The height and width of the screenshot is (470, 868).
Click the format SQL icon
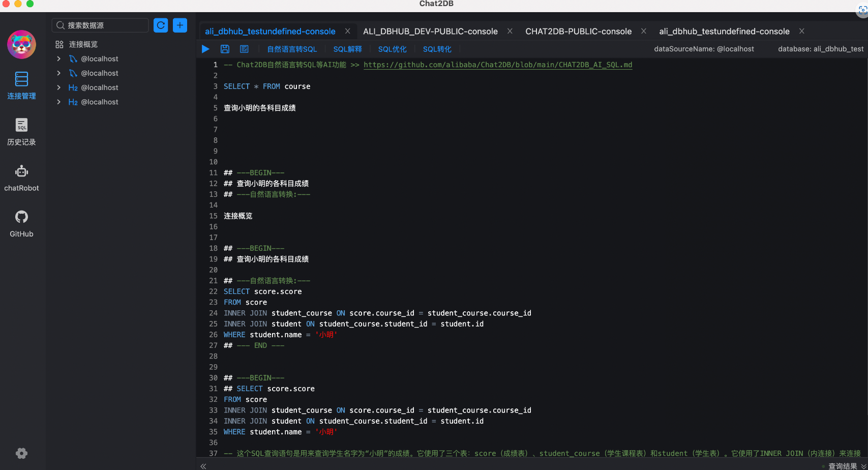pos(244,49)
